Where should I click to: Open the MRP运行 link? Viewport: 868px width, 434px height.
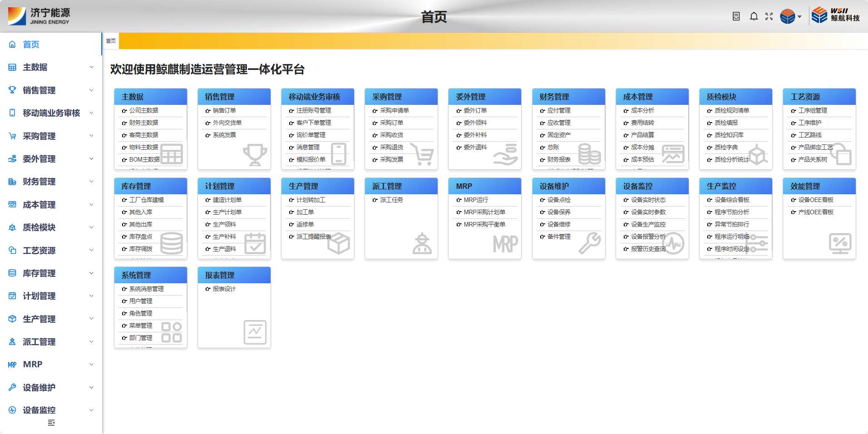pos(476,200)
